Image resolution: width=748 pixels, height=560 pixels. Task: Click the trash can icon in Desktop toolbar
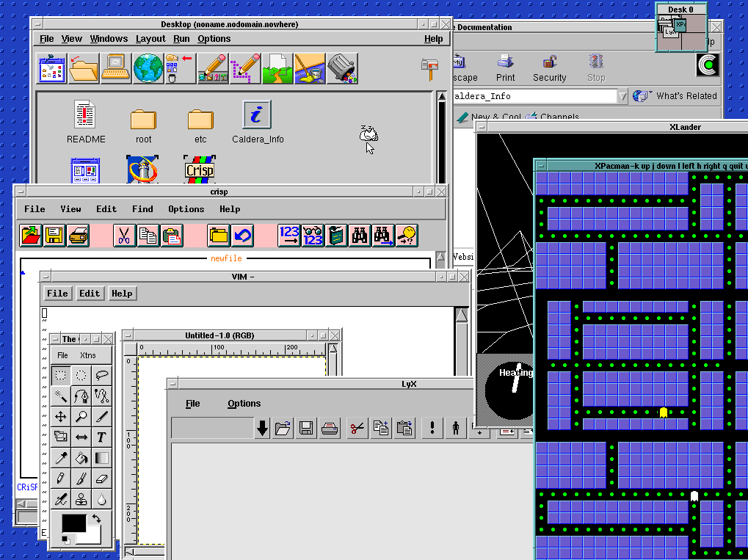(341, 68)
